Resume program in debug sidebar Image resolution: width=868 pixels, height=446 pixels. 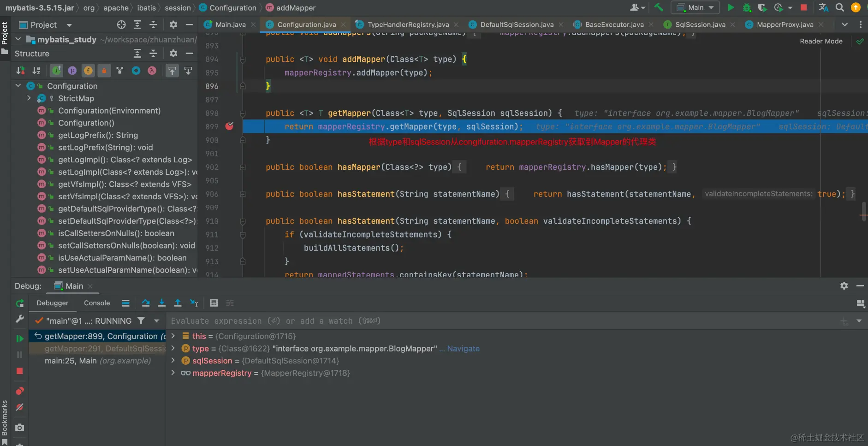coord(19,339)
